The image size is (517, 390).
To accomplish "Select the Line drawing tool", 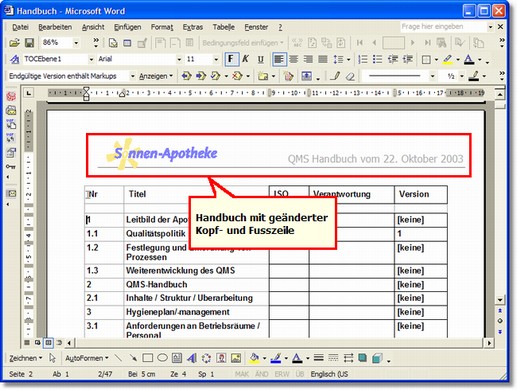I will pyautogui.click(x=118, y=358).
